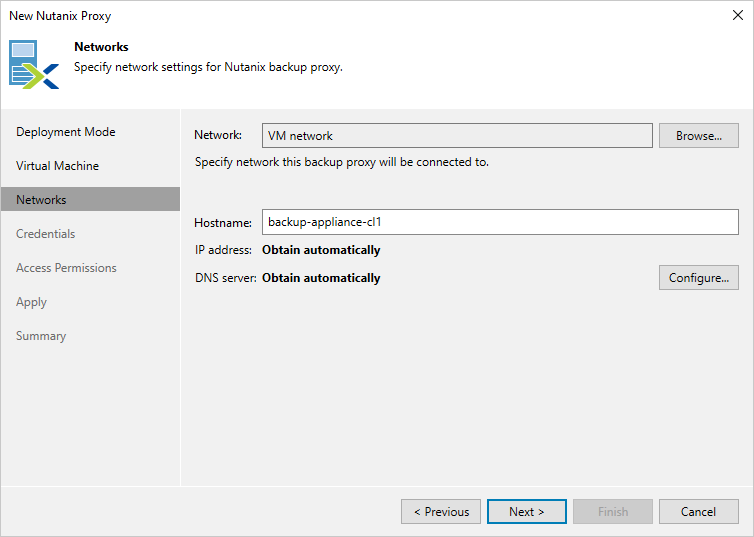Open the Access Permissions step
This screenshot has width=754, height=537.
tap(66, 268)
